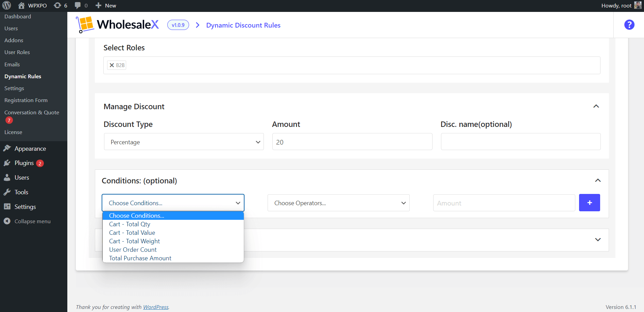644x312 pixels.
Task: Focus the Disc. name optional field
Action: 521,142
